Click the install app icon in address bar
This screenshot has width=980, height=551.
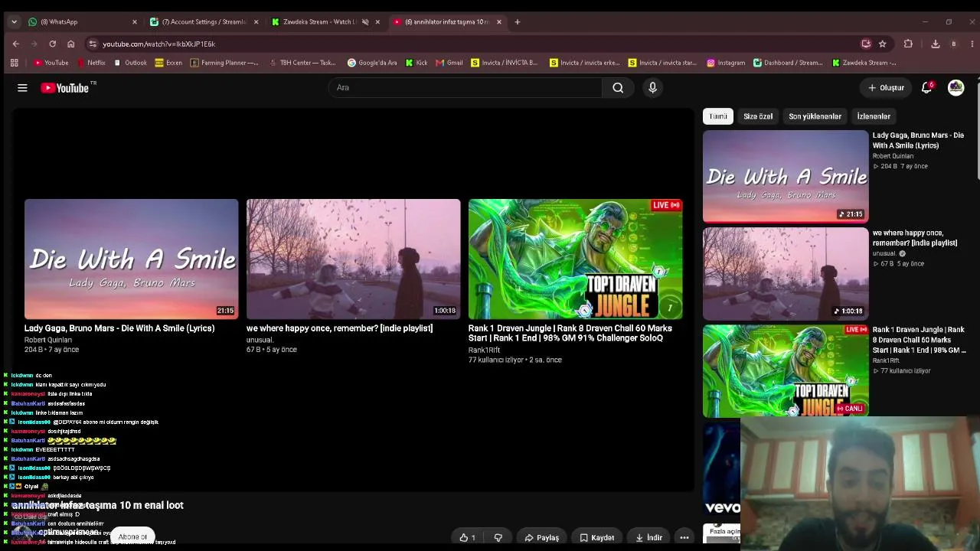click(866, 44)
